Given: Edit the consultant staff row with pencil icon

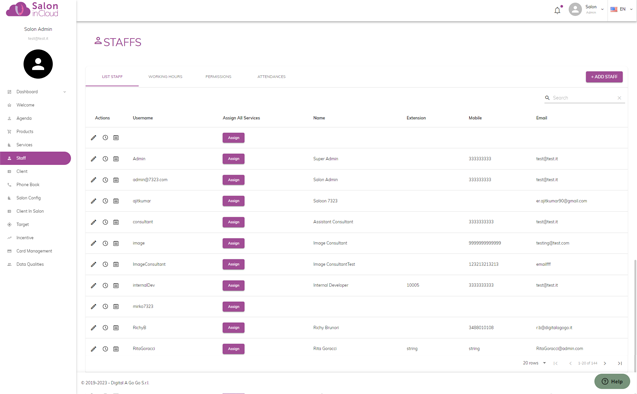Looking at the screenshot, I should coord(93,222).
